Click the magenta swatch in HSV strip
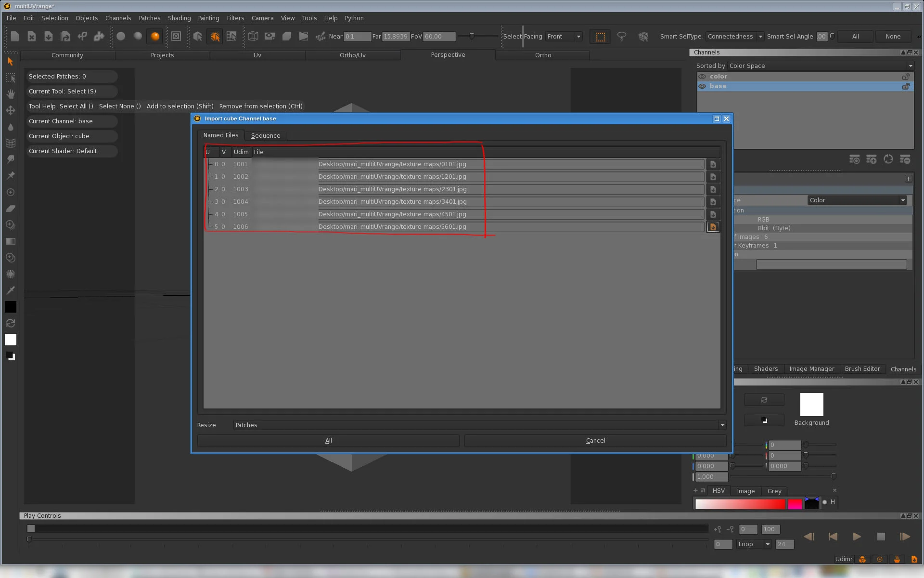 (x=795, y=504)
